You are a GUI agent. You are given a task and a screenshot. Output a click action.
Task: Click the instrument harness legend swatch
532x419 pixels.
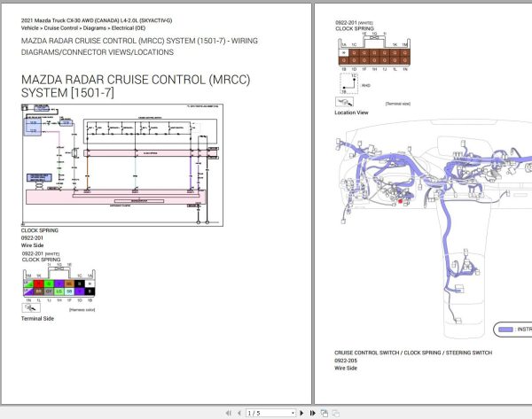tap(505, 330)
